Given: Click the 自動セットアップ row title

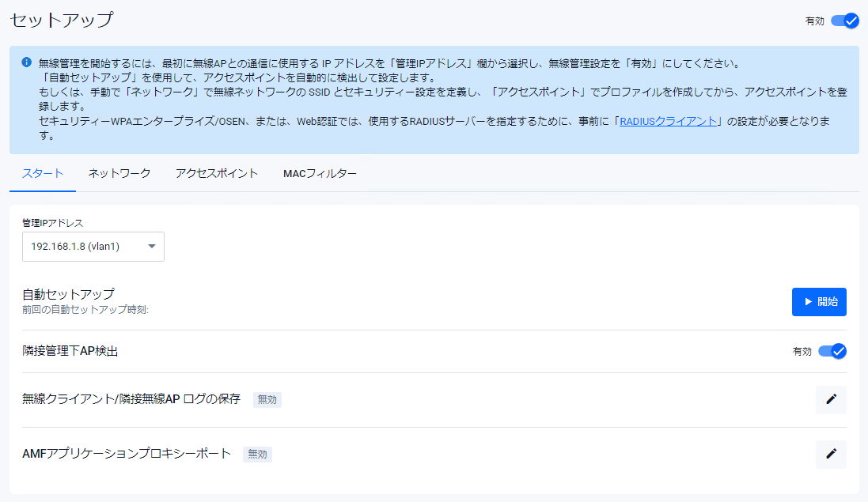Looking at the screenshot, I should [x=68, y=294].
